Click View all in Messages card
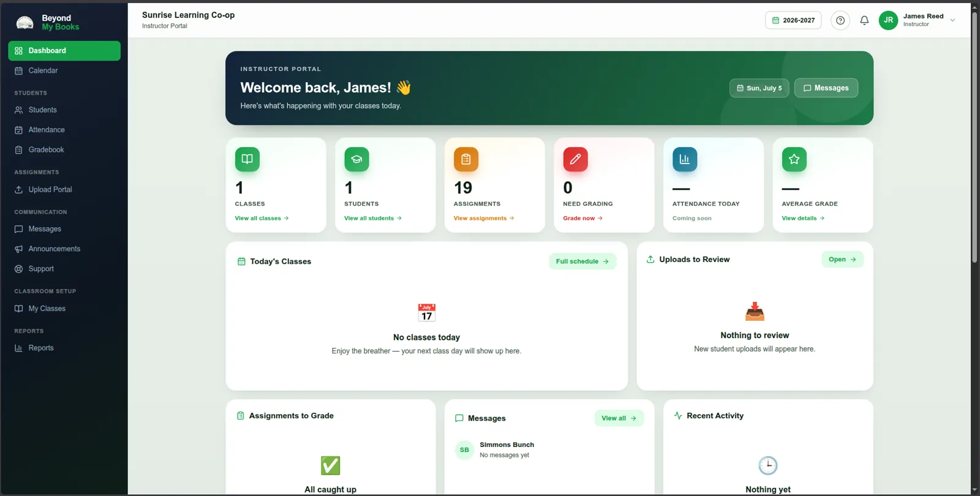980x496 pixels. pos(619,418)
